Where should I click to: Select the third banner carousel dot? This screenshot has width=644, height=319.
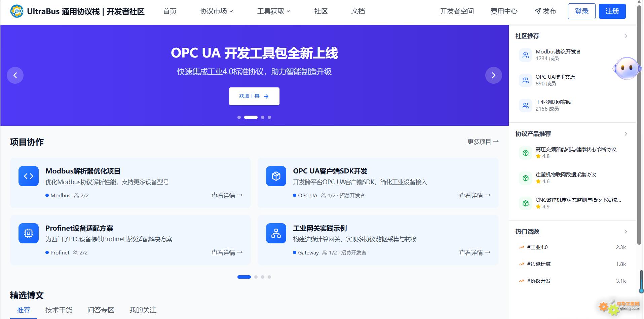click(x=263, y=117)
